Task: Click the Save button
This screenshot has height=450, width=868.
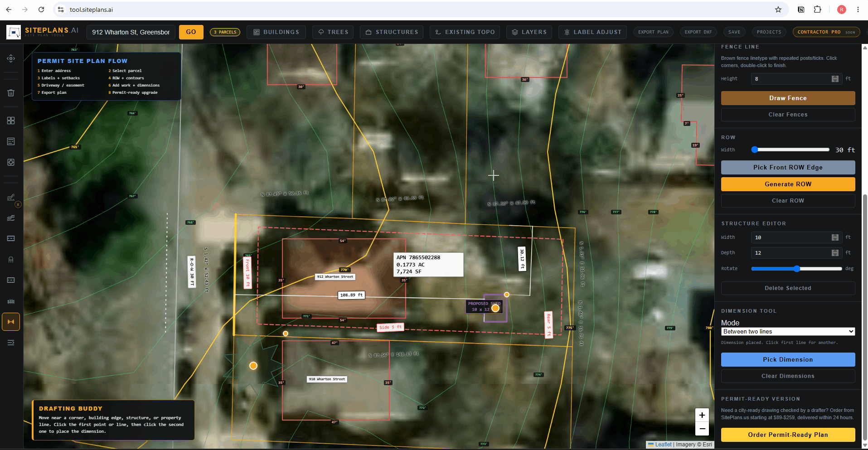Action: pos(734,32)
